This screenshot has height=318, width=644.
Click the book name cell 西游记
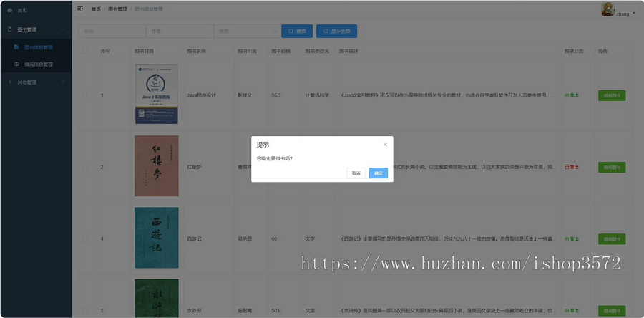[x=194, y=238]
